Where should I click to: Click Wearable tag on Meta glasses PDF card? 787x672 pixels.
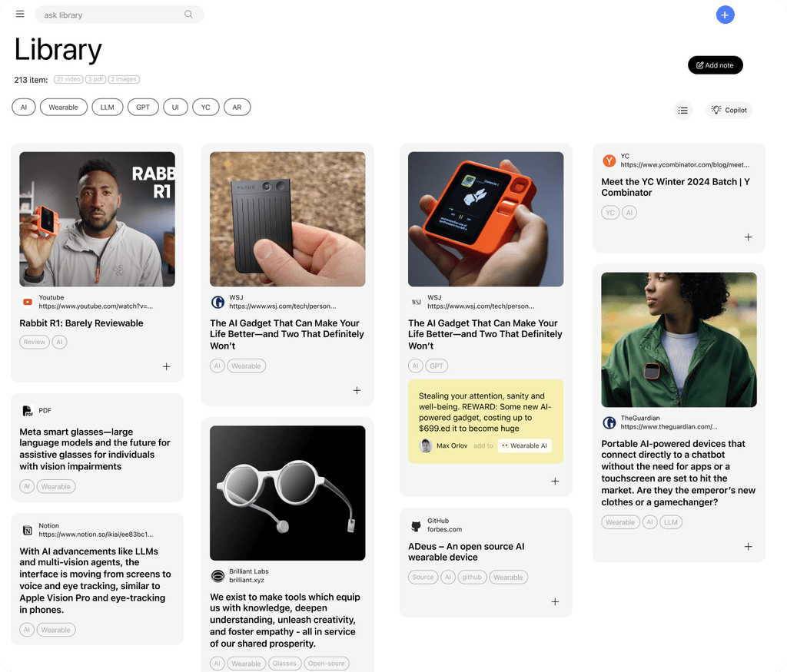click(x=55, y=486)
